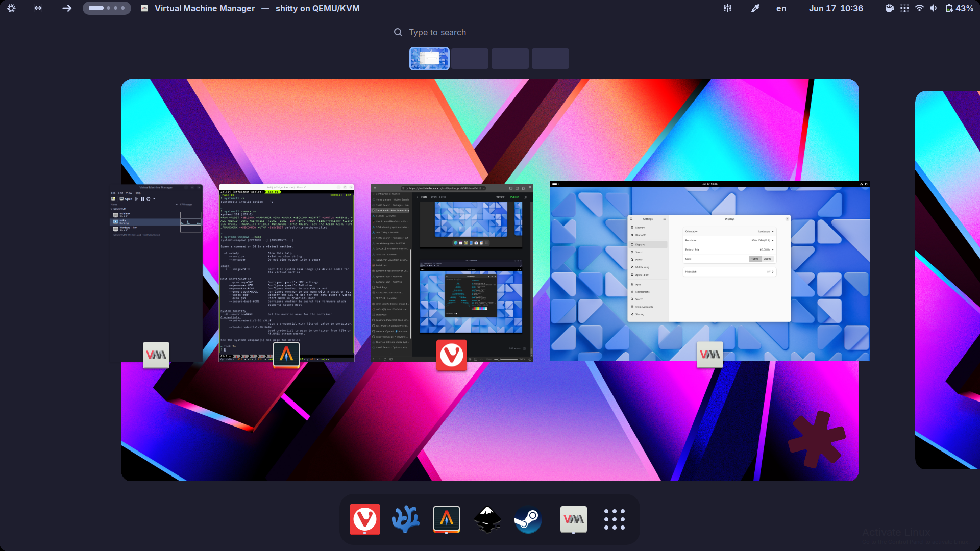This screenshot has width=980, height=551.
Task: Launch the blue coral app in dock
Action: tap(406, 519)
